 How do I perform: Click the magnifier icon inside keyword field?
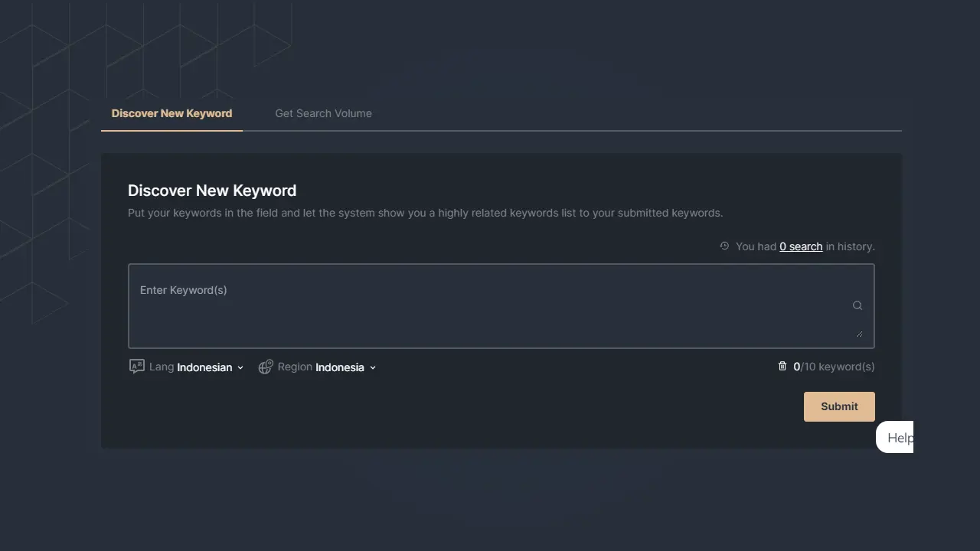click(x=857, y=306)
